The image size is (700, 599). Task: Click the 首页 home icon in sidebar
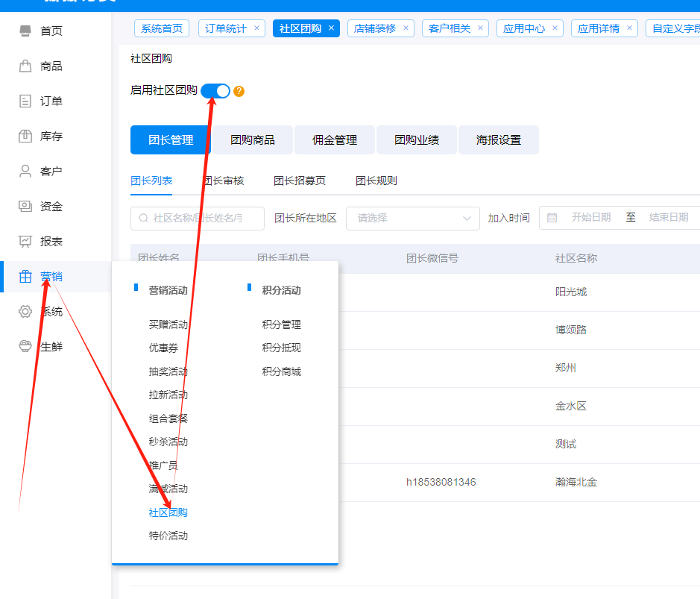pyautogui.click(x=25, y=31)
